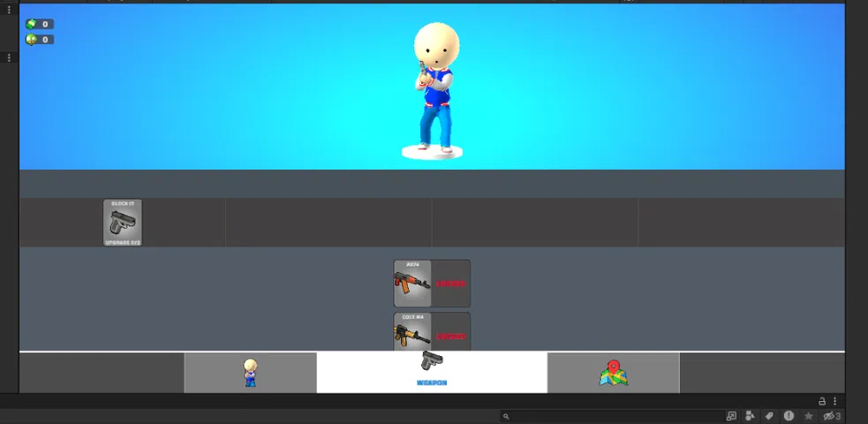Open the Search by Label tag filter
868x424 pixels.
click(x=769, y=416)
